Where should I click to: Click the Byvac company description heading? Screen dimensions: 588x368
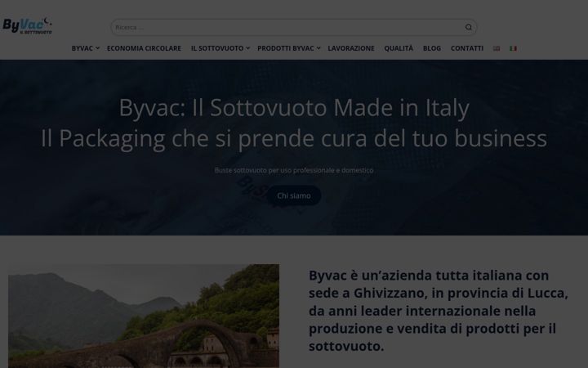tap(439, 311)
